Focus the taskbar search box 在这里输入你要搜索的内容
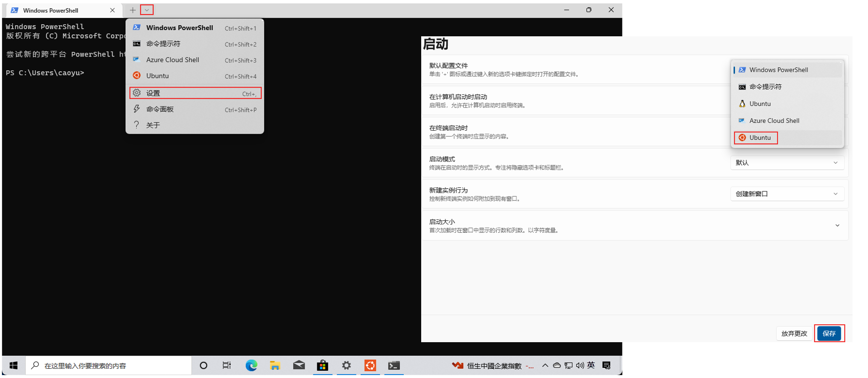 click(x=108, y=365)
